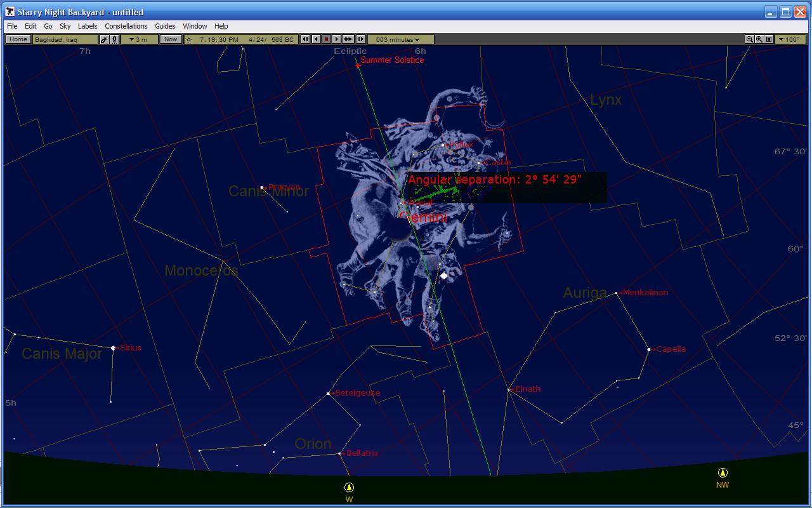The image size is (812, 508).
Task: Open the Baghdad, Iraq location field
Action: click(x=65, y=39)
